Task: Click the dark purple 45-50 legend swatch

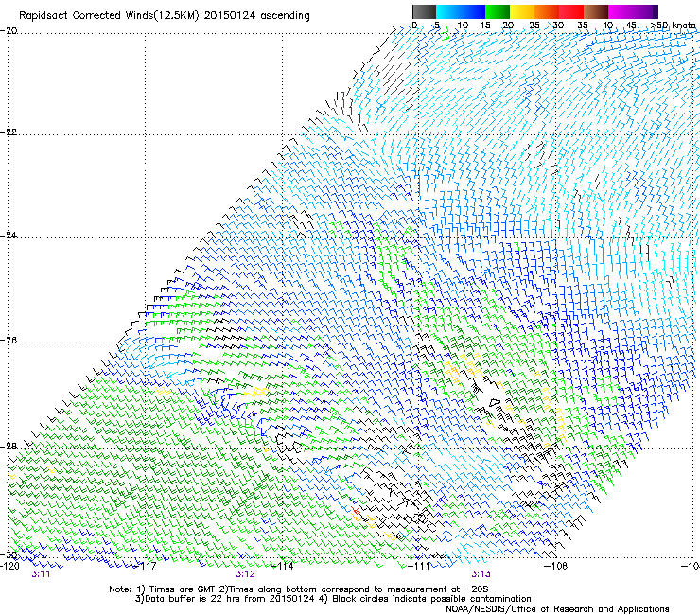Action: (645, 11)
